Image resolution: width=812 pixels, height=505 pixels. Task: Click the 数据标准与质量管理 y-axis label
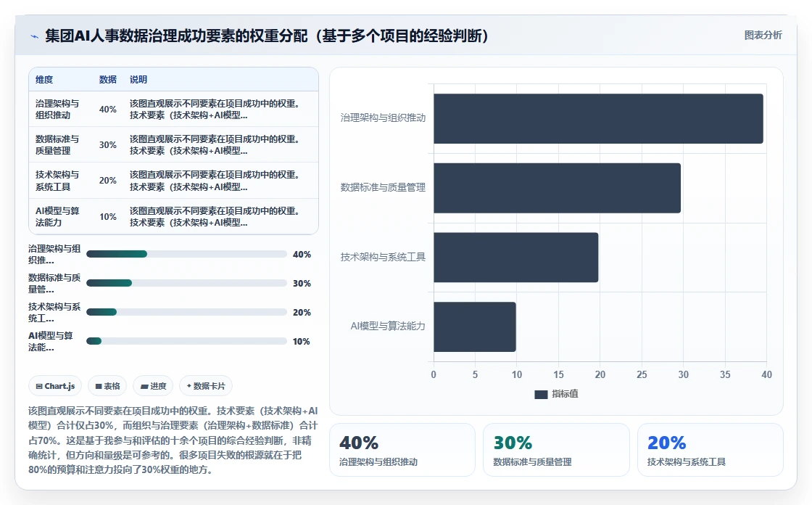coord(383,188)
